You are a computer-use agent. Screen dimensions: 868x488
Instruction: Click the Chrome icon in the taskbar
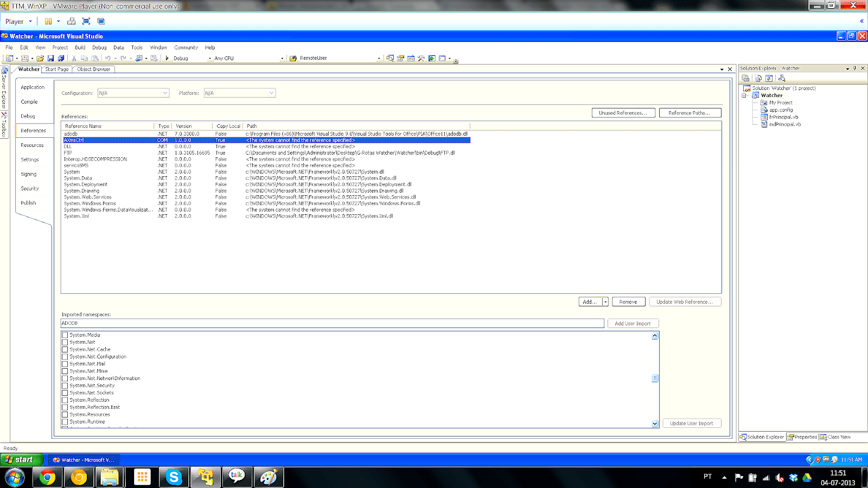pyautogui.click(x=47, y=477)
